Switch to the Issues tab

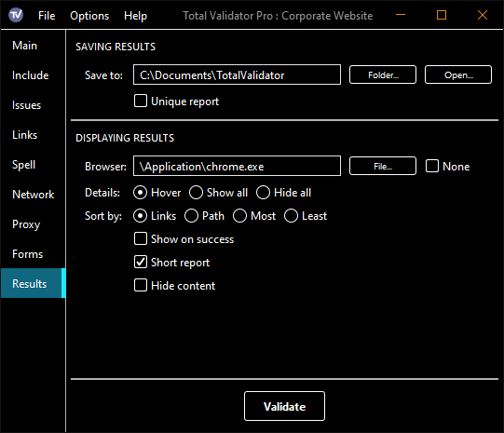27,105
